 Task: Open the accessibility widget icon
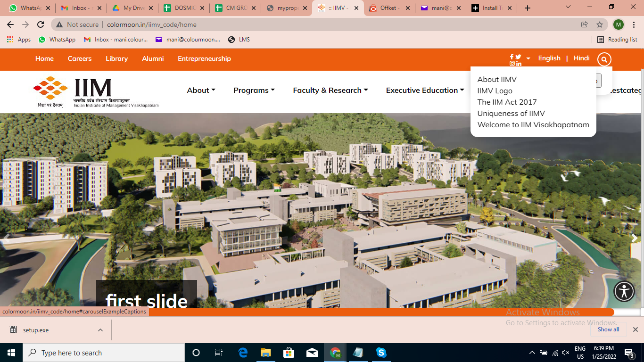tap(624, 291)
